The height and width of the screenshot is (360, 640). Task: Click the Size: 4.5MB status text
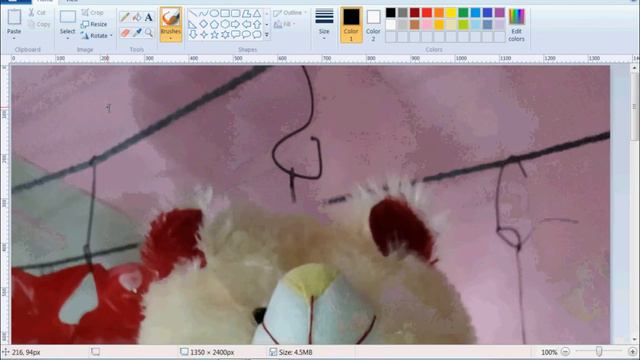point(296,352)
